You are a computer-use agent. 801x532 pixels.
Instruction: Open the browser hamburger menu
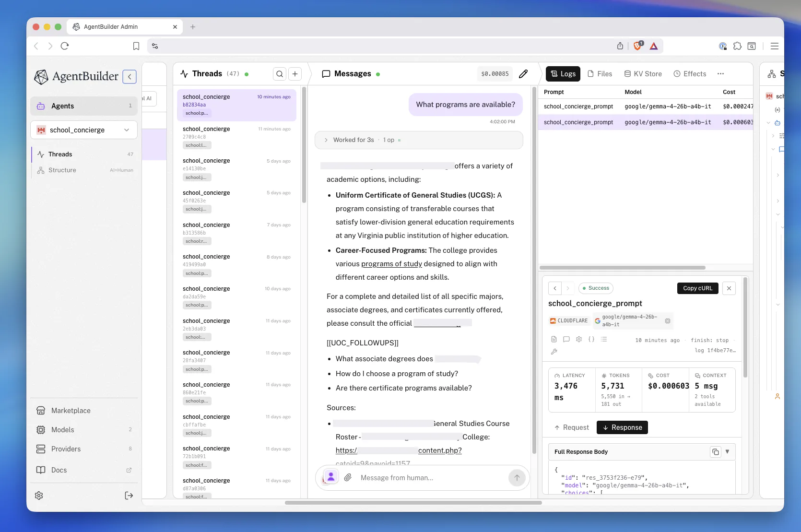pos(775,46)
